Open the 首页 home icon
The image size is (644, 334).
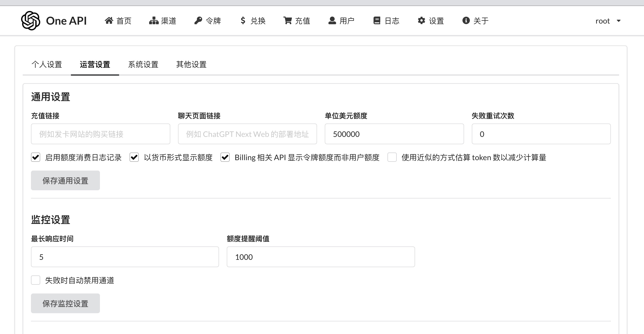coord(109,21)
